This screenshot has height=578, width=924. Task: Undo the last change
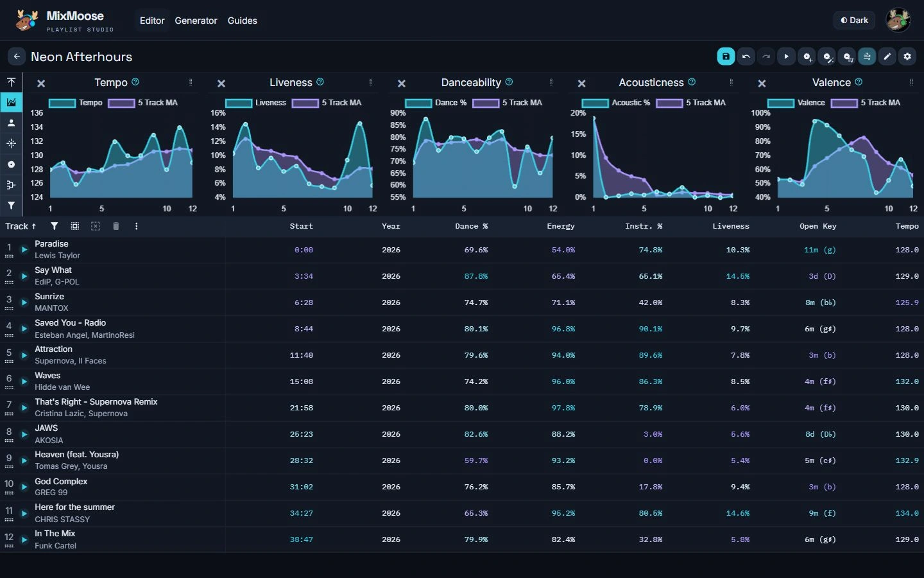tap(746, 57)
